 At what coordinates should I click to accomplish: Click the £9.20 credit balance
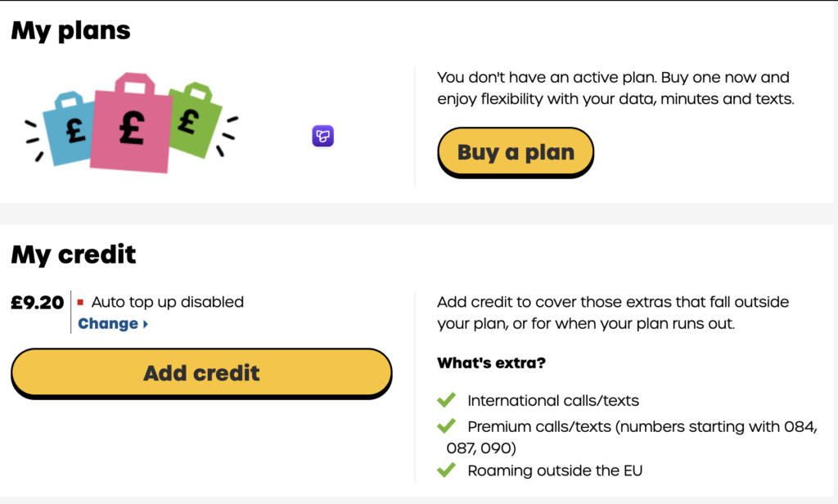point(38,303)
